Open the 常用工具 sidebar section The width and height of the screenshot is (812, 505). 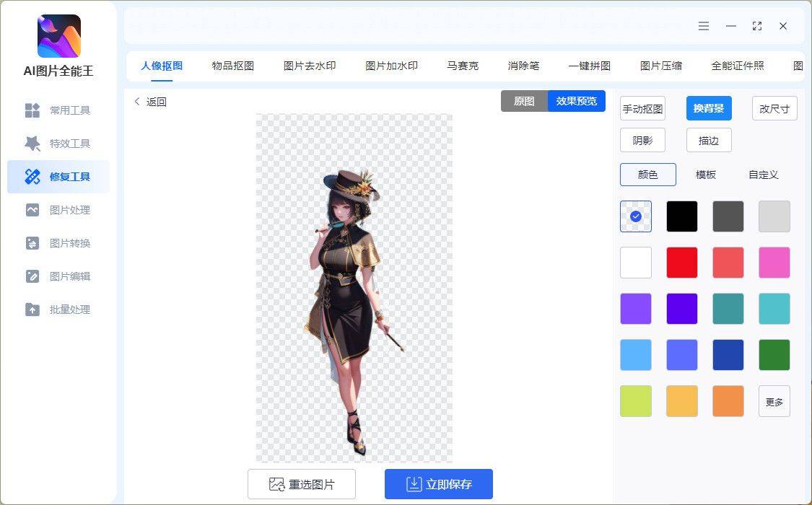(x=58, y=110)
